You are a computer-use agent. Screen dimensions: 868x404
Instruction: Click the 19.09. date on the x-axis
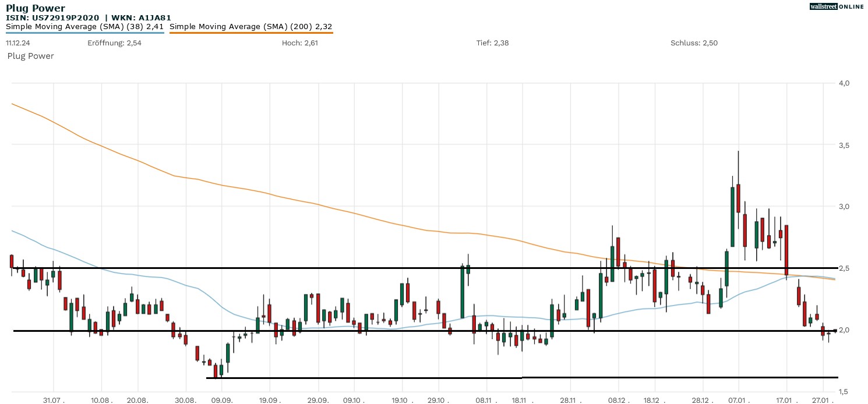[270, 400]
